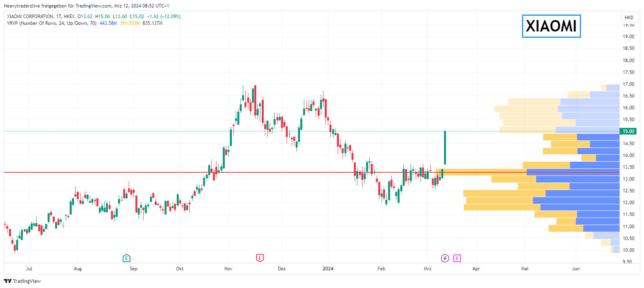Viewport: 644px width, 288px height.
Task: Click the Dez label on time axis
Action: click(282, 269)
